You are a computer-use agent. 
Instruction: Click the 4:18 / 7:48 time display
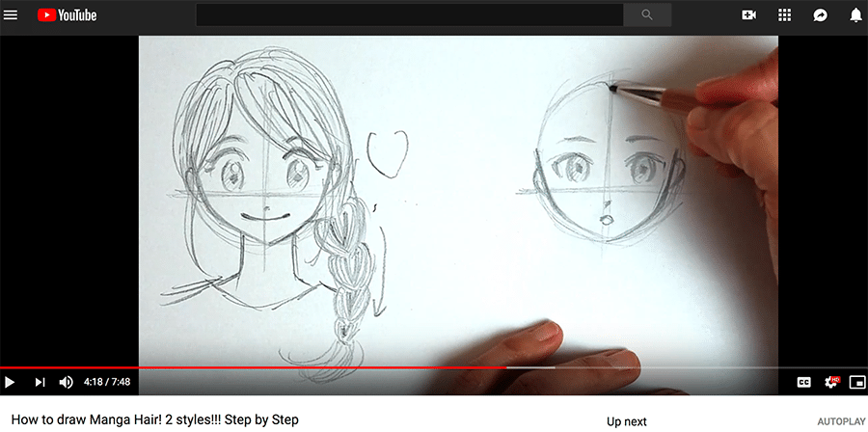click(x=107, y=382)
